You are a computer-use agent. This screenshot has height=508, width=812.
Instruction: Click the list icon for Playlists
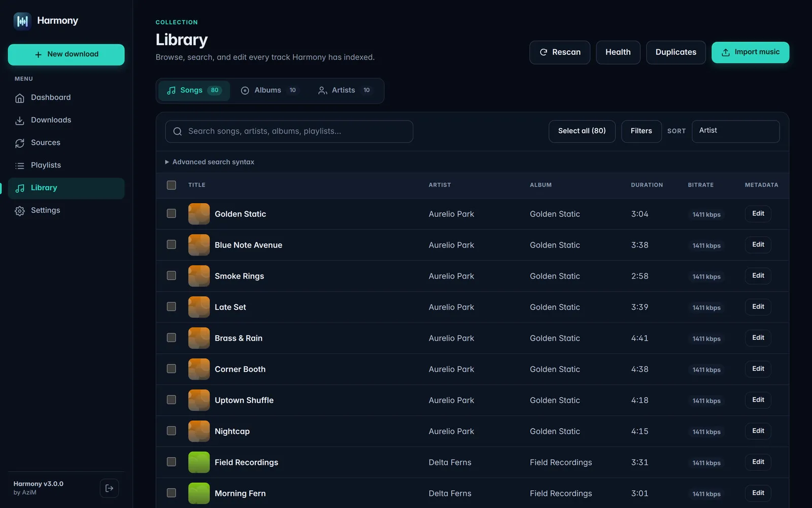pos(20,166)
